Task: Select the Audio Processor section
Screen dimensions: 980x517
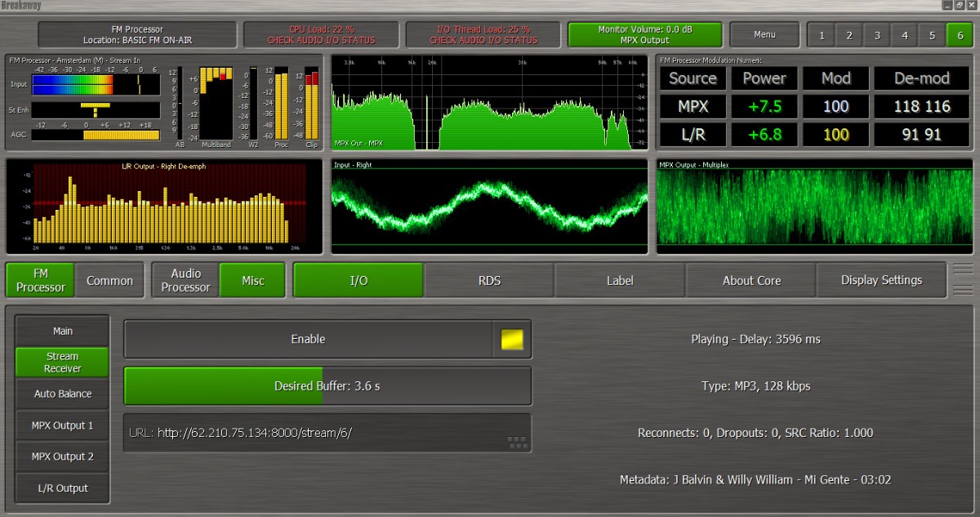Action: [185, 280]
